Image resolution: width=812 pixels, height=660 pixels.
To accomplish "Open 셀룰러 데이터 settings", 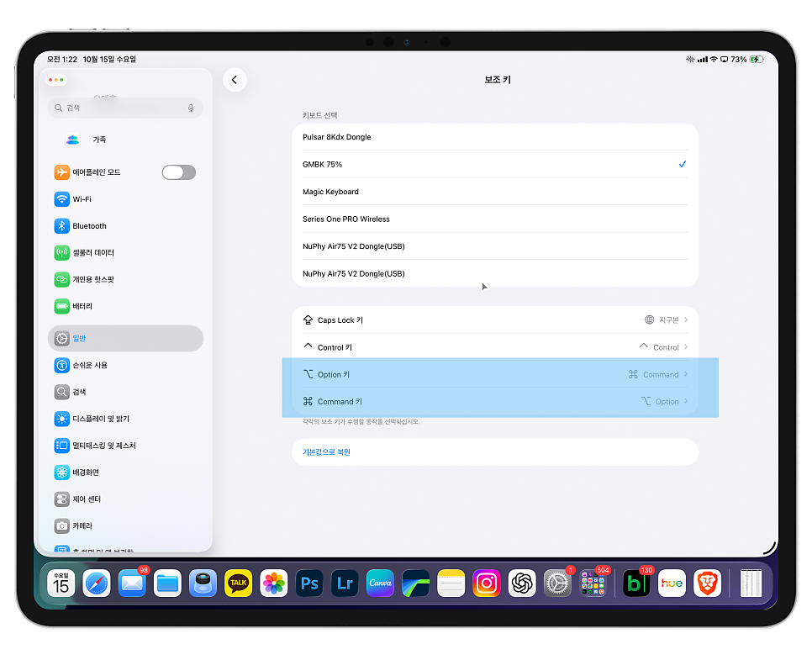I will (125, 252).
